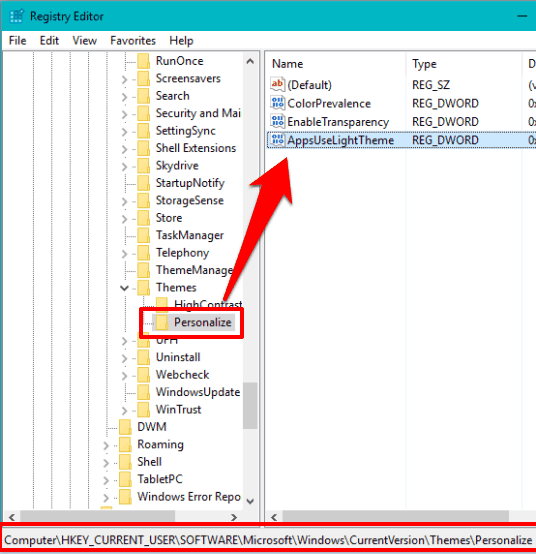Open the Edit menu
536x554 pixels.
pyautogui.click(x=49, y=41)
